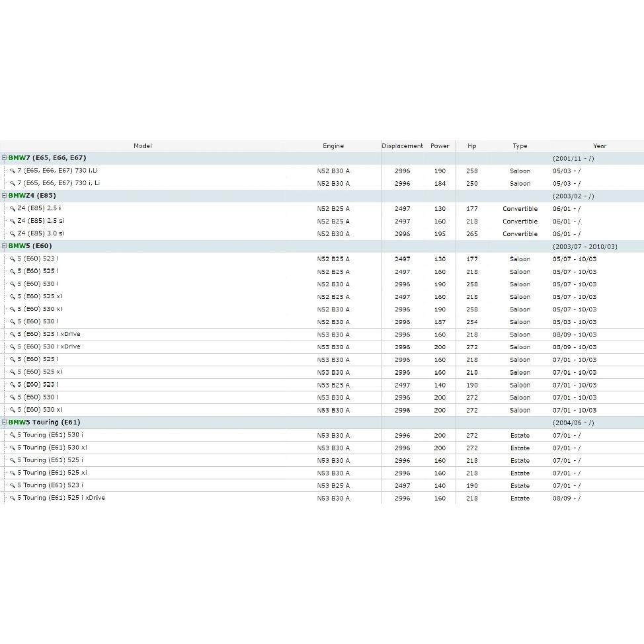
Task: Click the power value 187
Action: (440, 322)
